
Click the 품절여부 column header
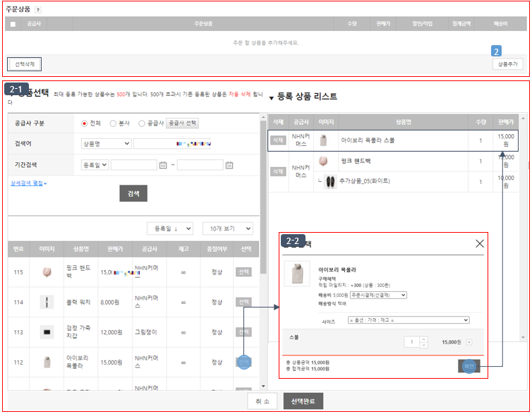click(217, 249)
